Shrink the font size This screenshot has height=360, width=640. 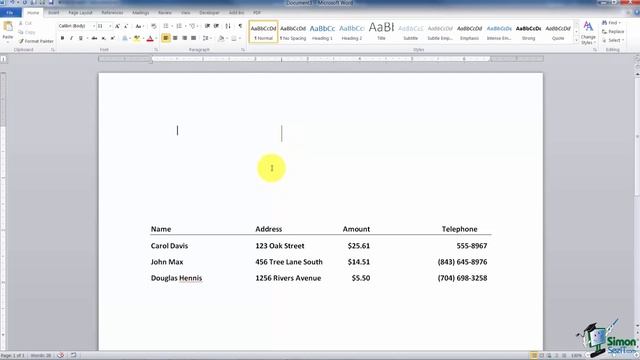[x=126, y=26]
